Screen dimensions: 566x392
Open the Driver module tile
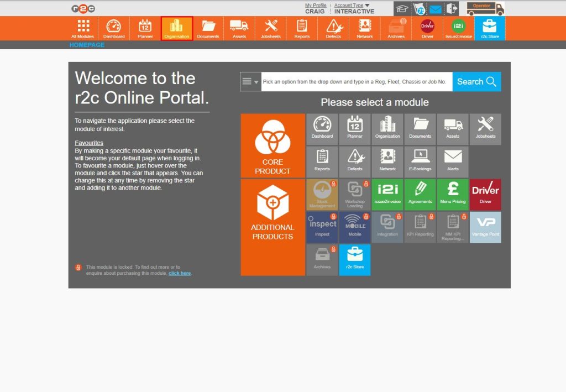485,194
